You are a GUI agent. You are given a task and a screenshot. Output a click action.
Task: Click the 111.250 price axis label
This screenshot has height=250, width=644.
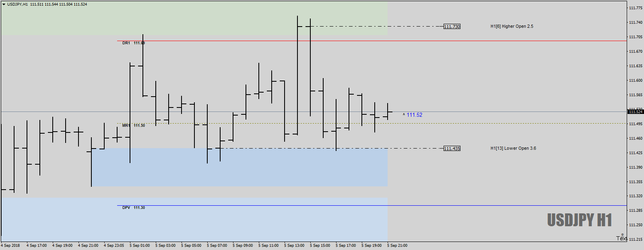pos(636,225)
